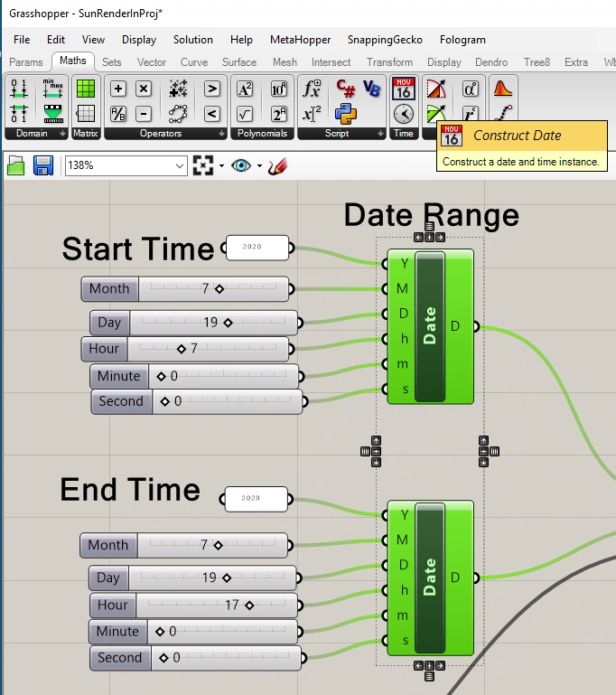The height and width of the screenshot is (695, 616).
Task: Open file with green folder icon
Action: [x=16, y=165]
